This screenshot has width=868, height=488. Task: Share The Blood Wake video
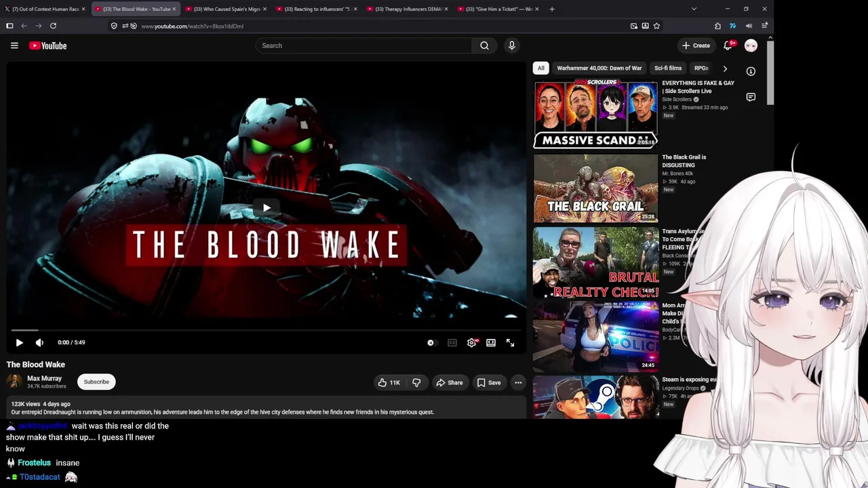(450, 382)
